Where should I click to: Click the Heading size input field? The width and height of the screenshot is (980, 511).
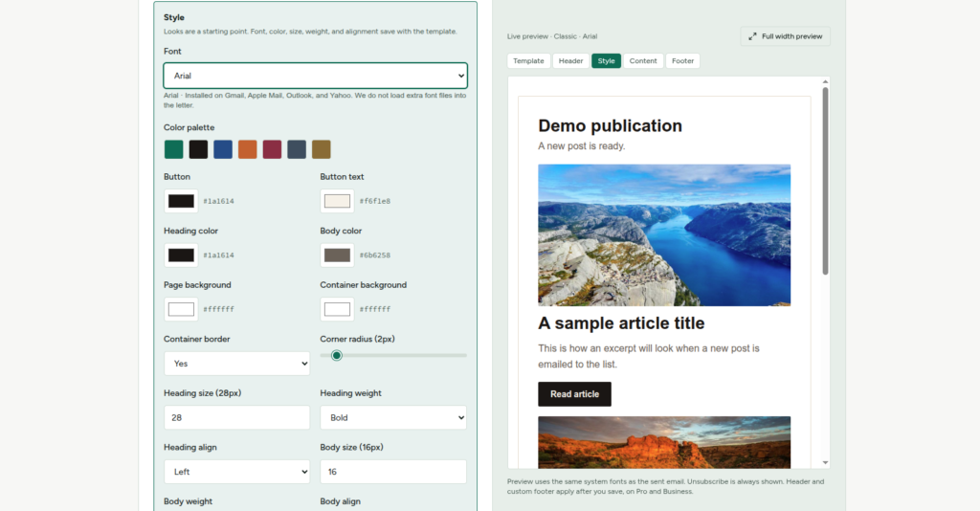click(237, 417)
